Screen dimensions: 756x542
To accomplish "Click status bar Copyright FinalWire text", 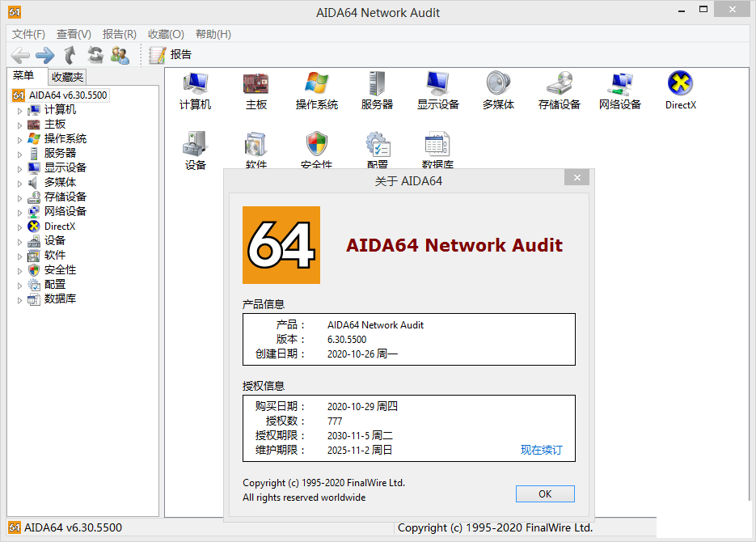I will [495, 528].
